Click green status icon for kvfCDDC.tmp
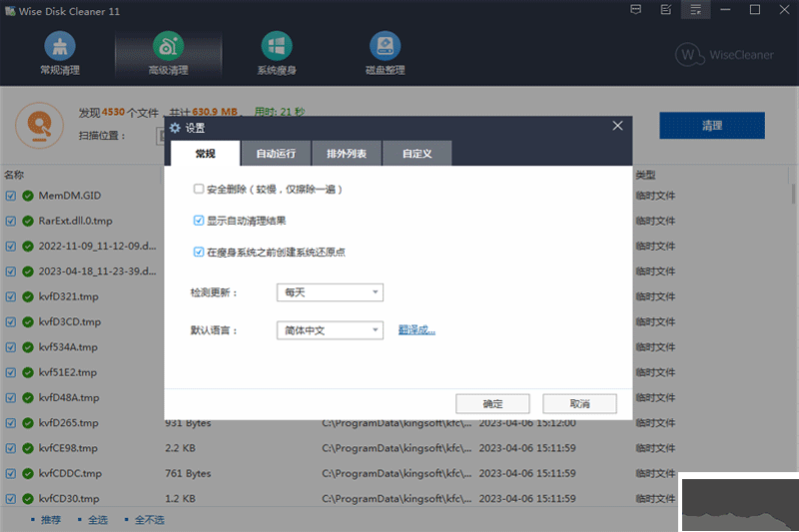799x532 pixels. click(x=28, y=473)
